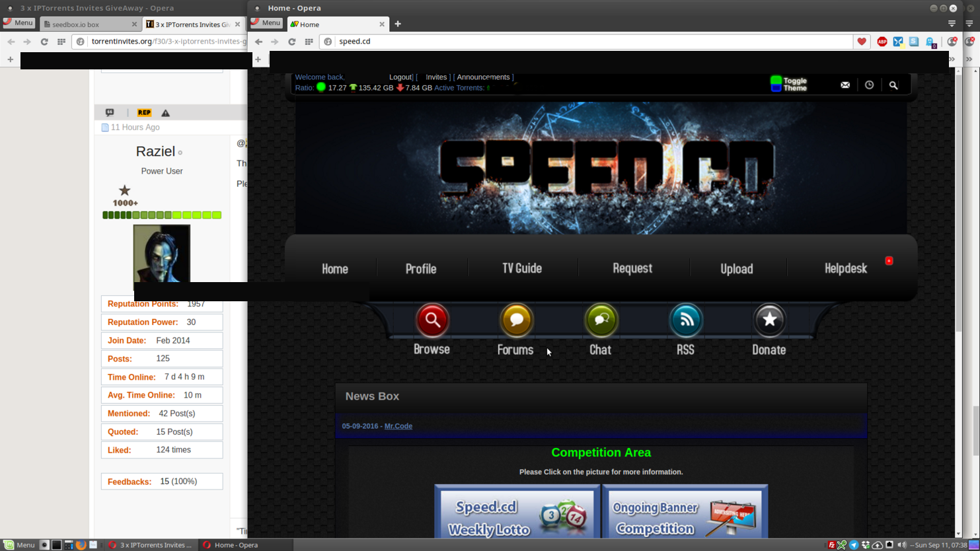Open the Request navigation item
This screenshot has width=980, height=551.
point(632,268)
